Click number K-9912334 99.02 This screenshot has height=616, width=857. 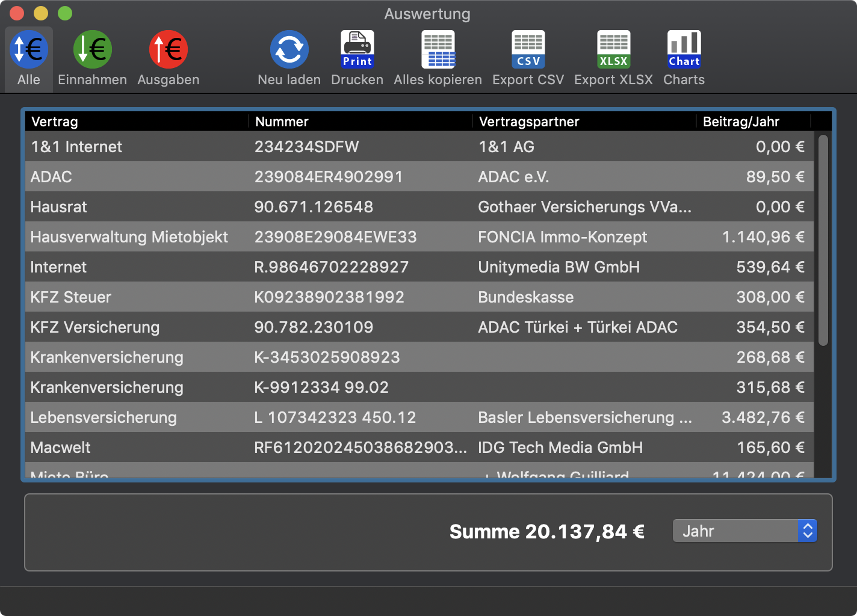tap(321, 387)
